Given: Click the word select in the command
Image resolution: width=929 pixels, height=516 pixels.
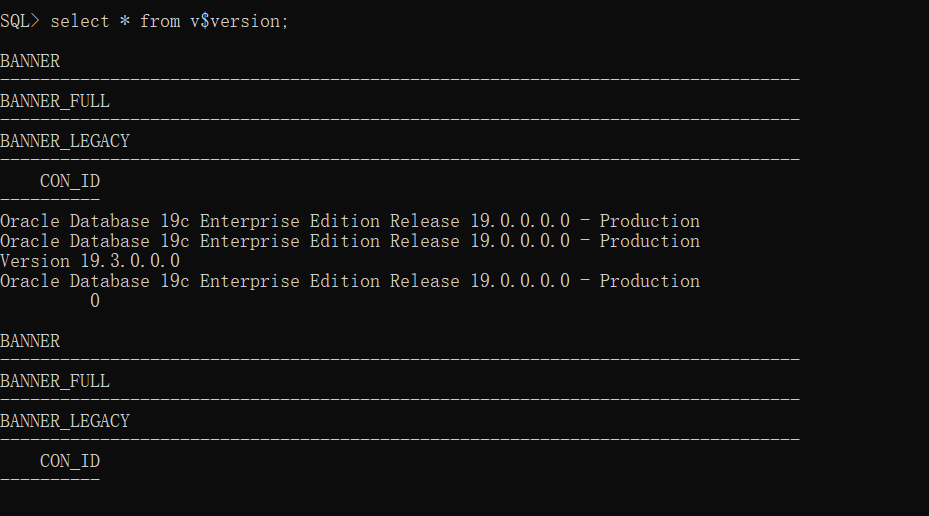Looking at the screenshot, I should pyautogui.click(x=79, y=21).
